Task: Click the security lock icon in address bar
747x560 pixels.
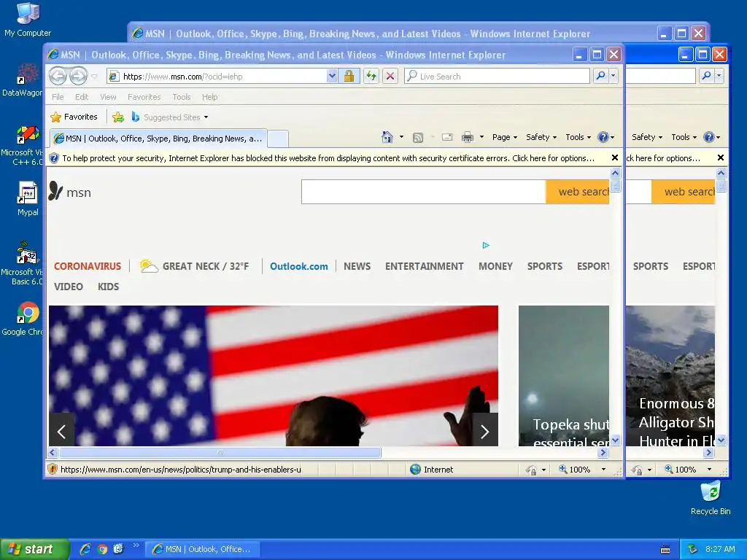Action: pos(349,76)
